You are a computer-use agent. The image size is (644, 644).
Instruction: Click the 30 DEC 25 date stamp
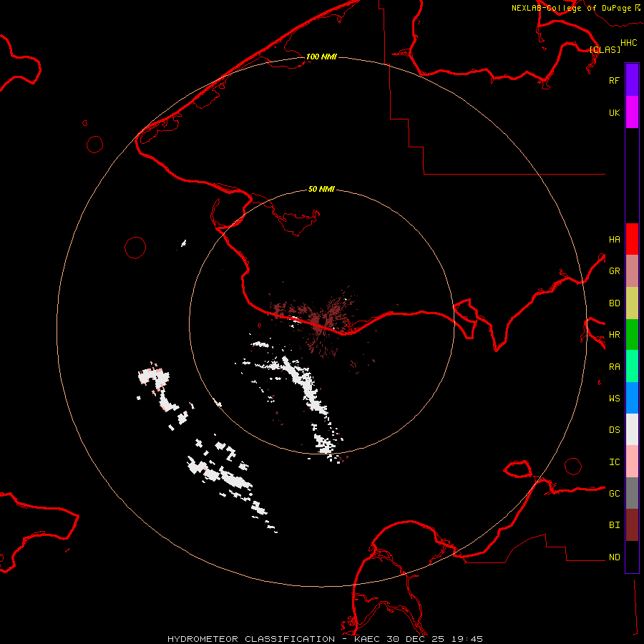pos(415,639)
